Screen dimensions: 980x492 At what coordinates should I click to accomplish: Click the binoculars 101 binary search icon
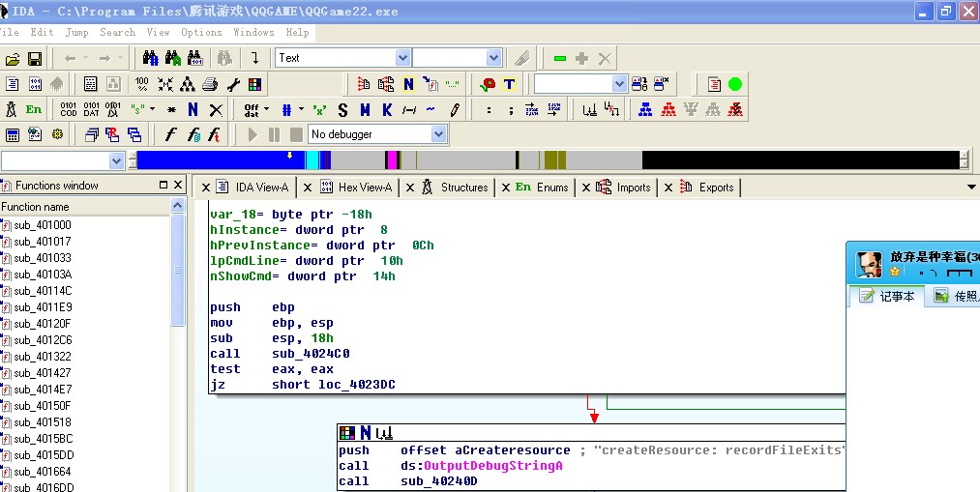(x=195, y=59)
